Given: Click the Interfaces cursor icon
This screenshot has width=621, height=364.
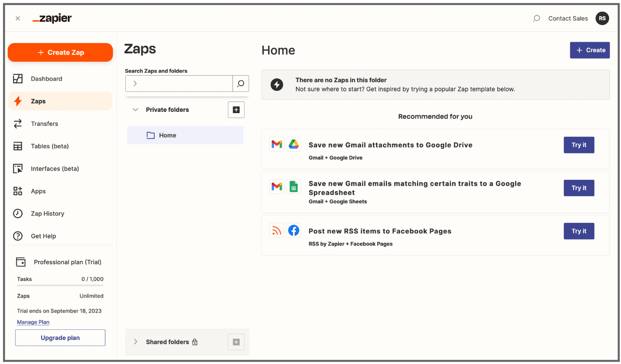Looking at the screenshot, I should (18, 169).
